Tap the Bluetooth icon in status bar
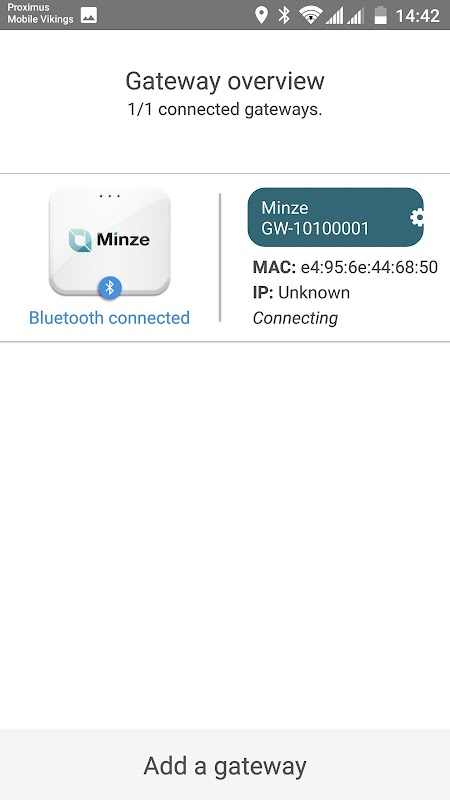 click(284, 15)
